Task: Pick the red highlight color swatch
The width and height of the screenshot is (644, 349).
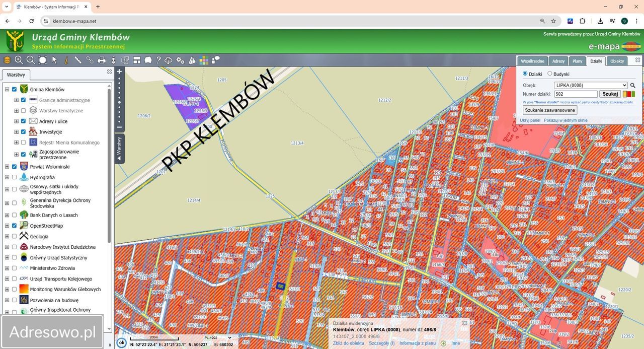Action: [629, 94]
